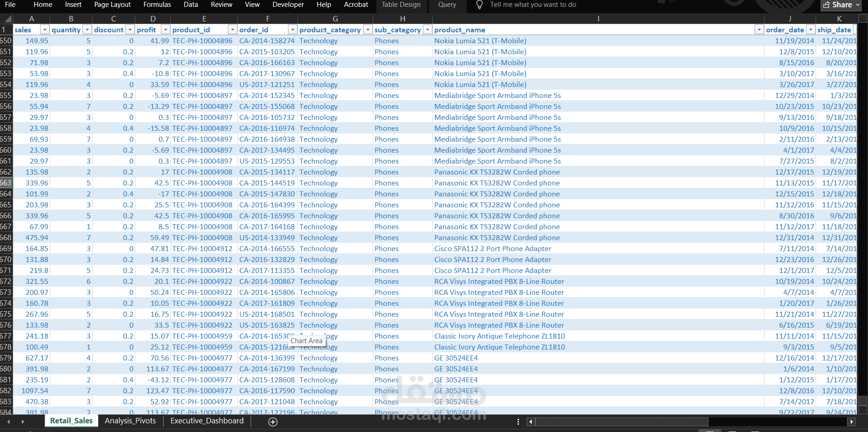Select the Cisco SPA112 row for order CA-2016-132829
868x432 pixels.
(x=598, y=259)
